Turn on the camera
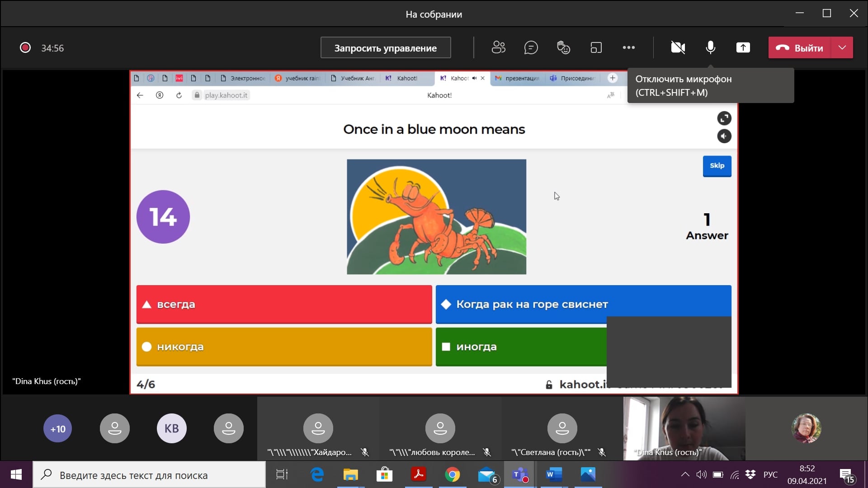Viewport: 868px width, 488px height. [678, 47]
